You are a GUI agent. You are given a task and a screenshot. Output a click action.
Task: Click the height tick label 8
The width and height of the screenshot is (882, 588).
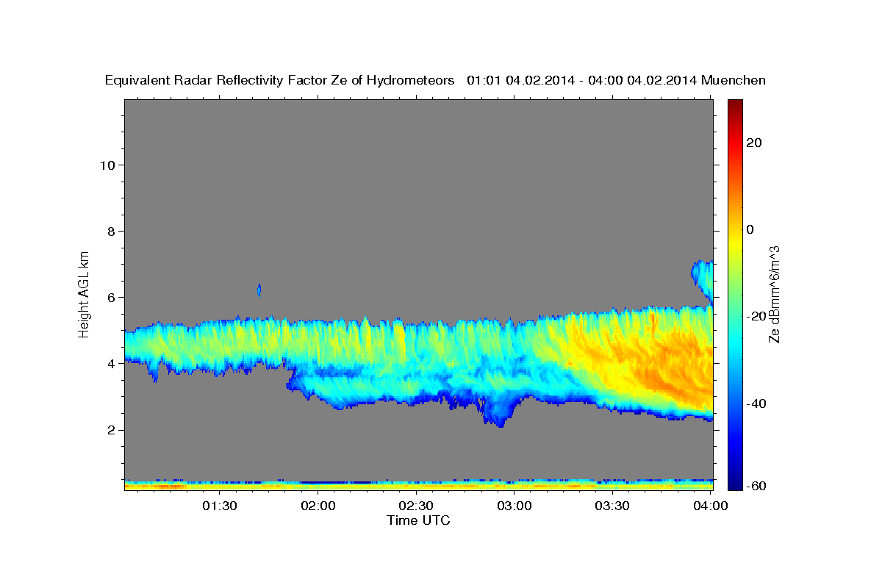[110, 231]
